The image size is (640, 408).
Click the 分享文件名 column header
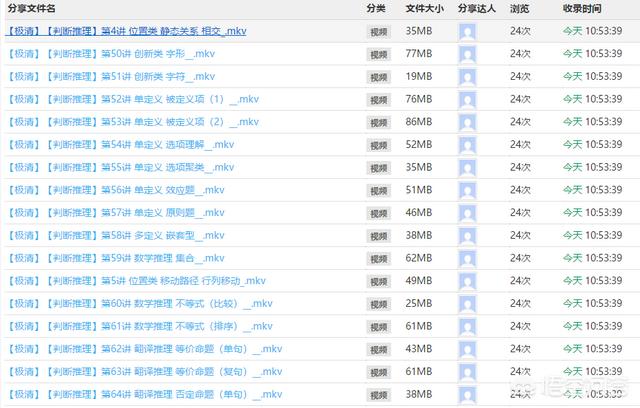pos(31,9)
